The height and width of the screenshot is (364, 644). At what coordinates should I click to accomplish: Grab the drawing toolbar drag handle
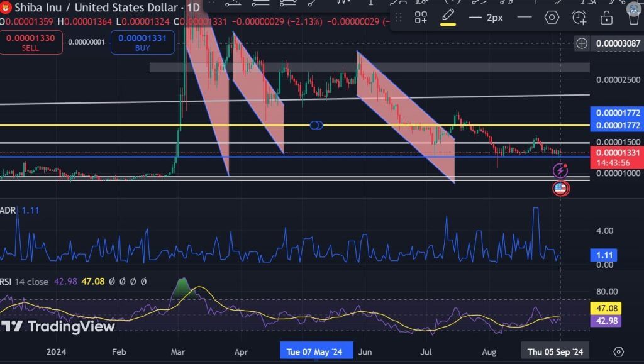pos(398,18)
